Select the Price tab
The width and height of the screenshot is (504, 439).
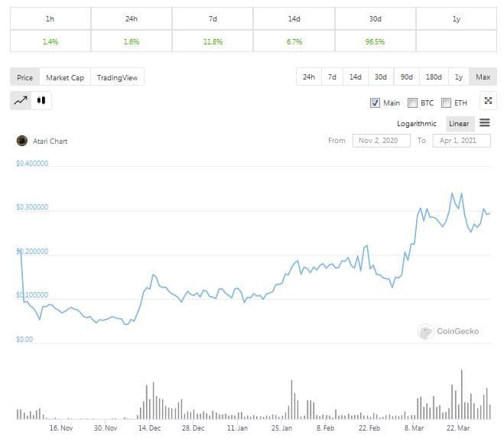point(25,77)
